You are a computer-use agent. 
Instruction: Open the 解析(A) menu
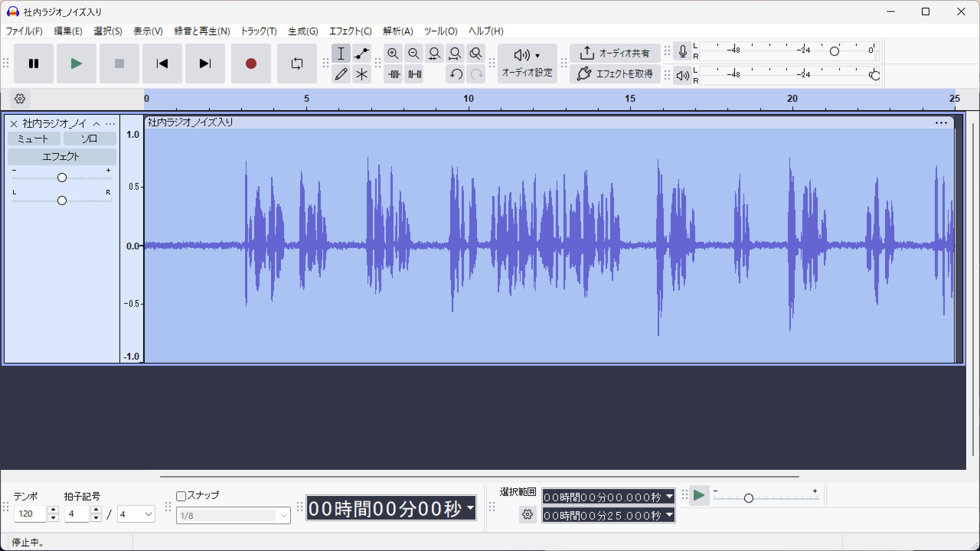(x=398, y=31)
